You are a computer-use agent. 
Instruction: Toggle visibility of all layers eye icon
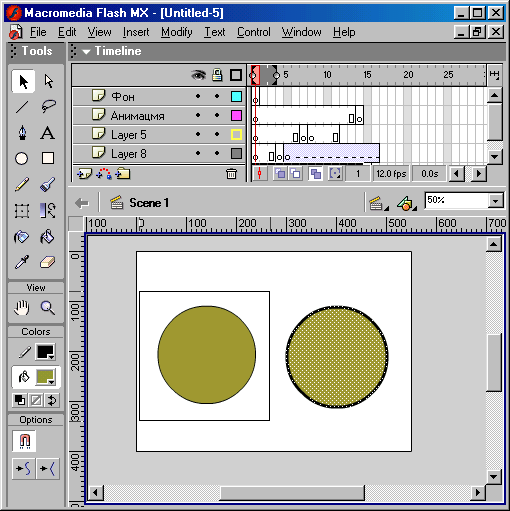198,75
